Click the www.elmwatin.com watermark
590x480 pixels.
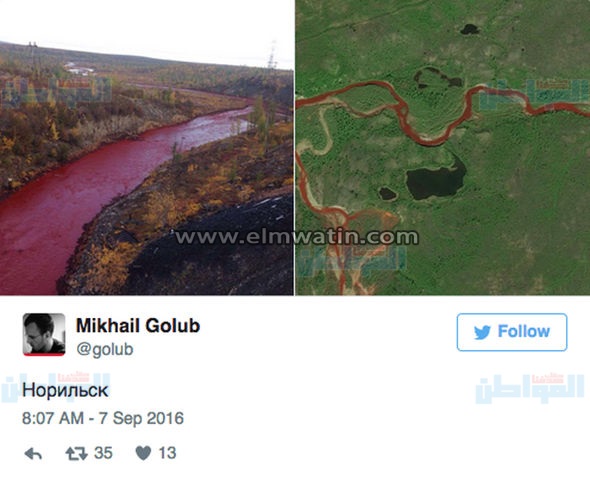click(x=297, y=237)
